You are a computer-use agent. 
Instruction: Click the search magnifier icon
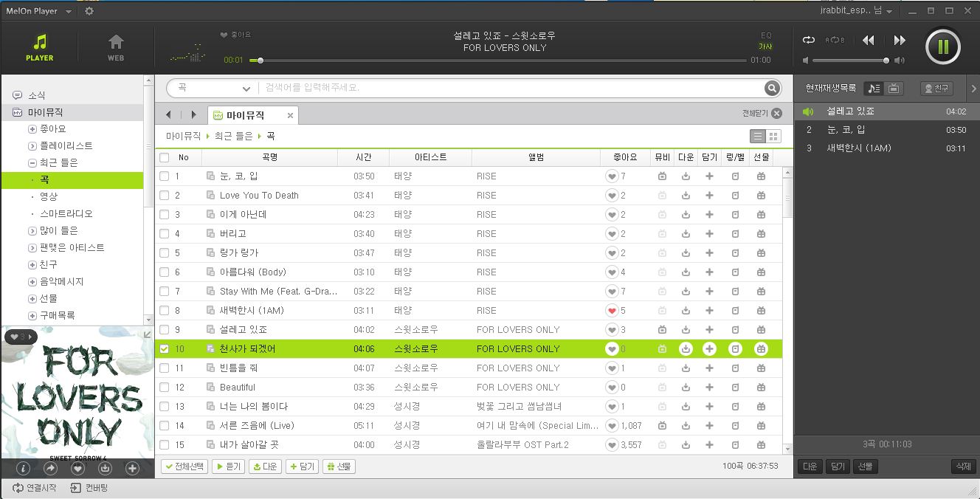(772, 89)
